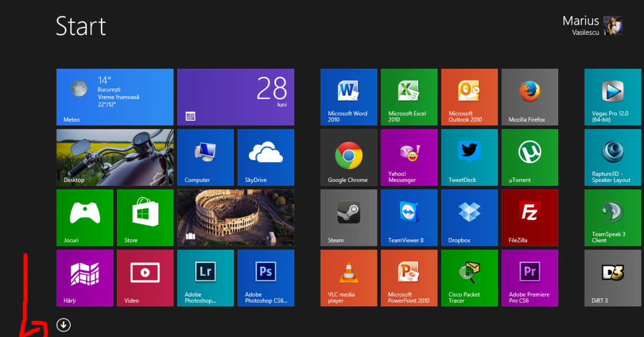Screen dimensions: 644x337
Task: Launch VLC media player
Action: point(349,278)
